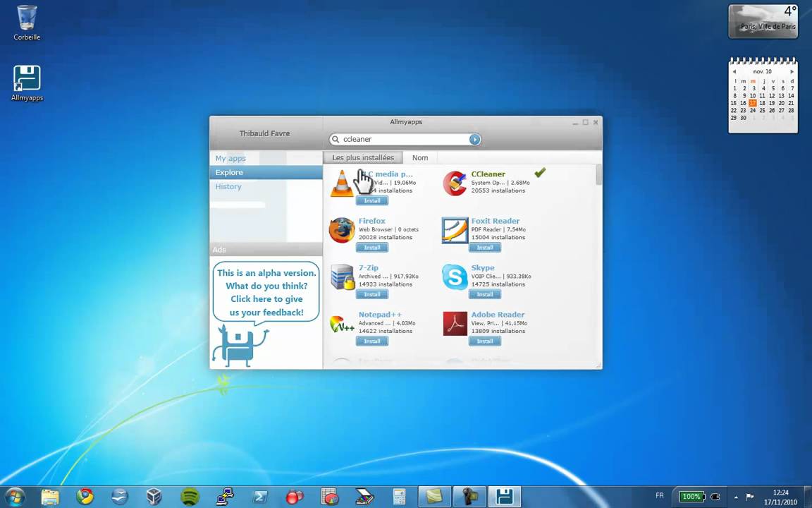Select highlighted day 17 in calendar gadget

(x=753, y=102)
